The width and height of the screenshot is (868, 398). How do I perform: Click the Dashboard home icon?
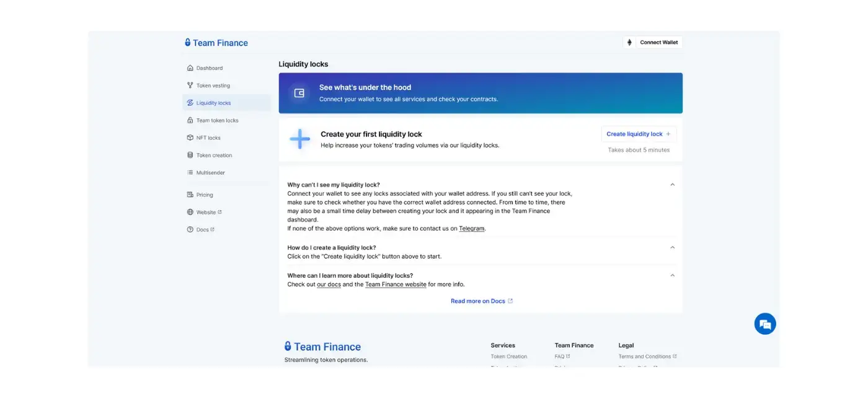pyautogui.click(x=190, y=68)
